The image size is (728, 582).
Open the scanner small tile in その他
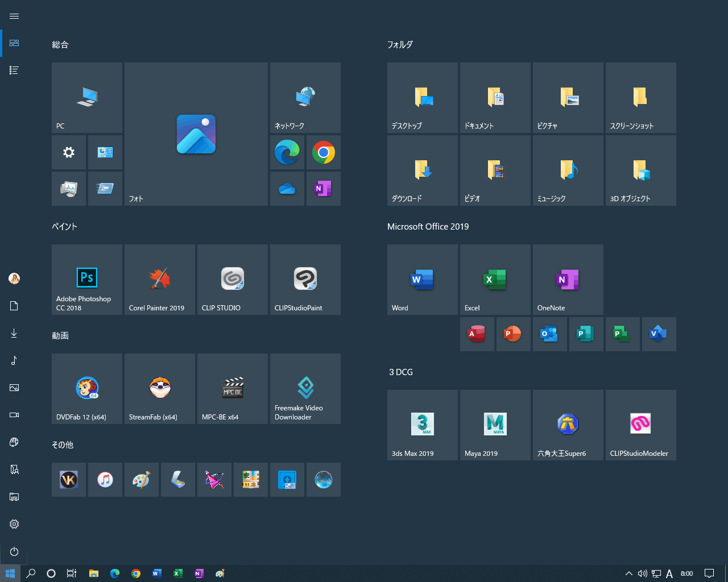[x=178, y=480]
